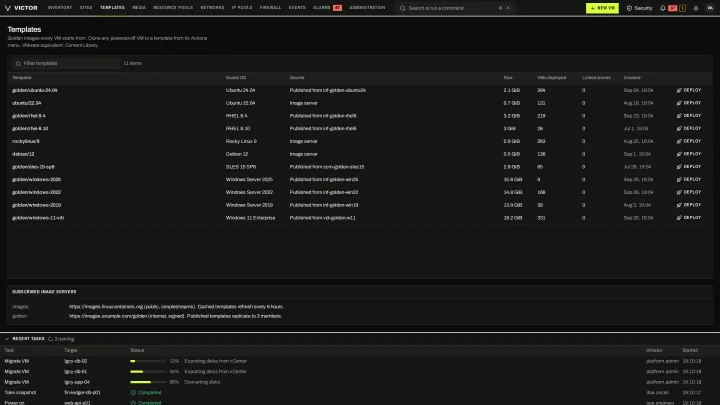Image resolution: width=720 pixels, height=405 pixels.
Task: Click the Victor logo in the header
Action: coord(21,8)
